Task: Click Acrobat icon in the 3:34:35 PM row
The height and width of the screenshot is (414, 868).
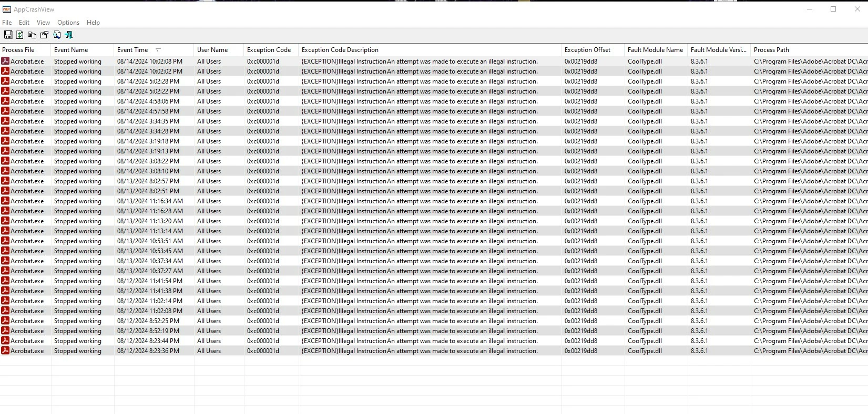Action: [5, 121]
